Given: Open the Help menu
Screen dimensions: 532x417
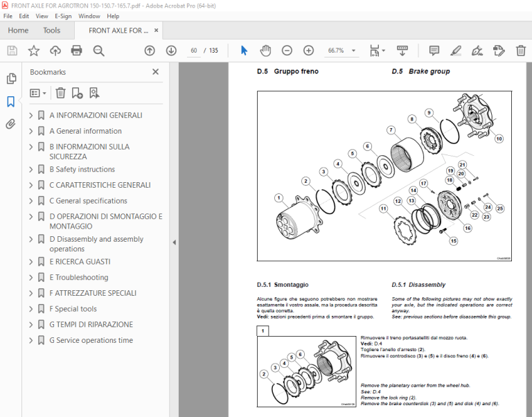Looking at the screenshot, I should coord(113,16).
